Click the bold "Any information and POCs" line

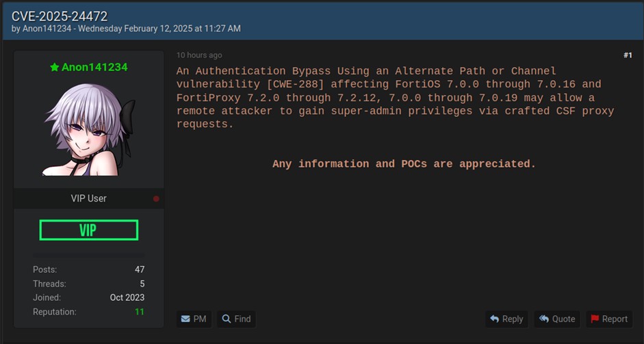[404, 164]
